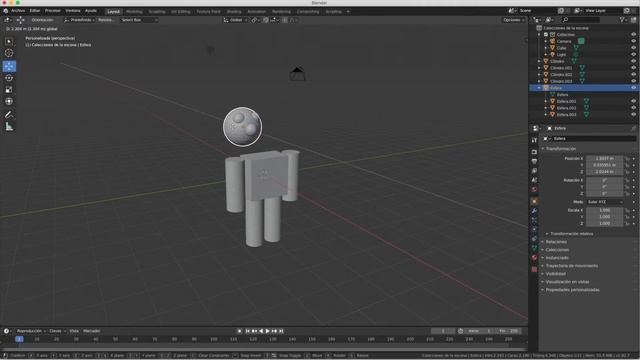Open the Tool properties tab

point(534,140)
